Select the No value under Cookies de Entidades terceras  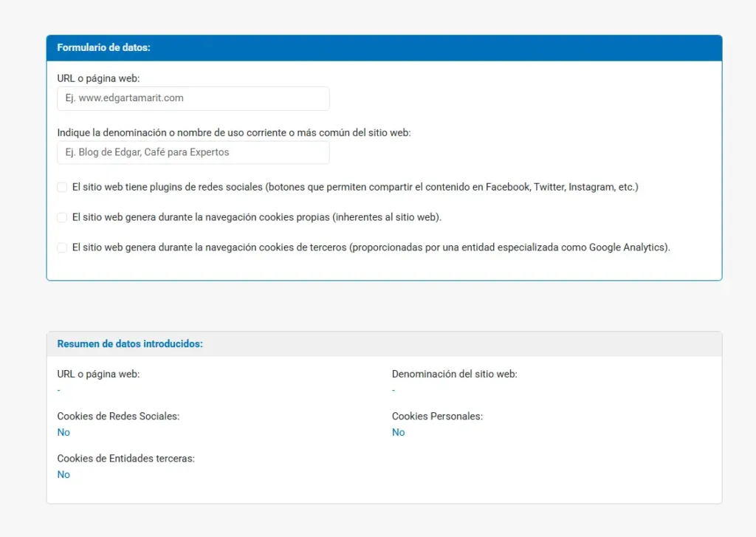coord(63,475)
